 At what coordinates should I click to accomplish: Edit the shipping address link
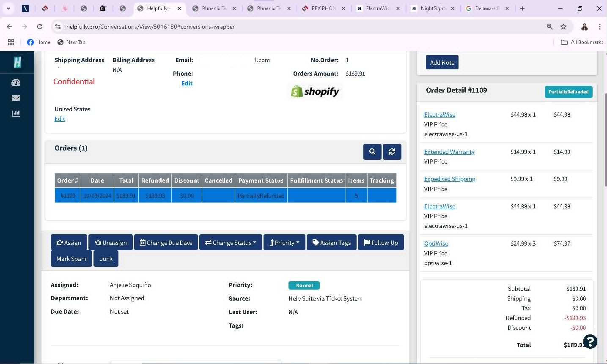[60, 119]
